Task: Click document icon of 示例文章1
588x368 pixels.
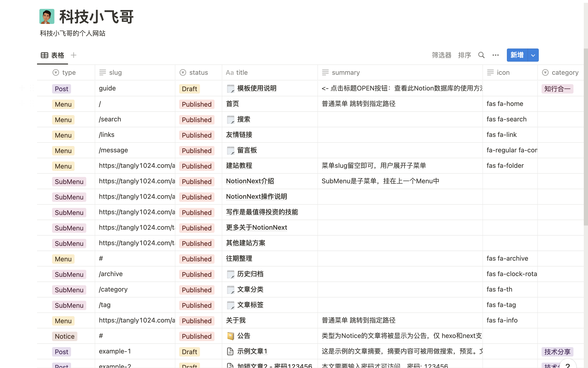Action: [x=230, y=351]
